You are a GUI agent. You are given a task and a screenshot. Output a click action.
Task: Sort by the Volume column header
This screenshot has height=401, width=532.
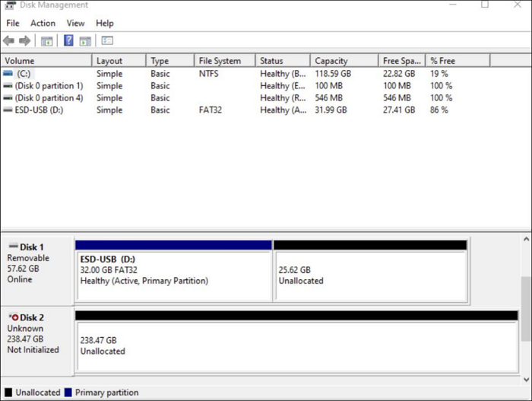46,61
